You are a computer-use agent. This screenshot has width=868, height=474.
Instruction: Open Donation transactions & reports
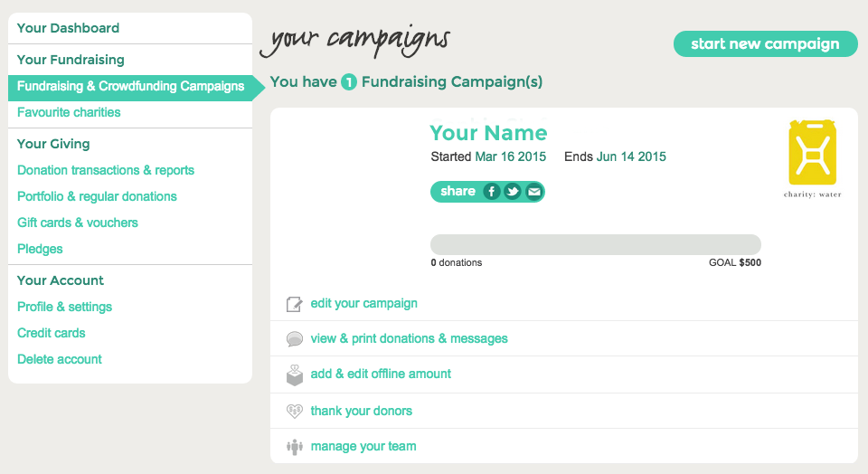[106, 170]
